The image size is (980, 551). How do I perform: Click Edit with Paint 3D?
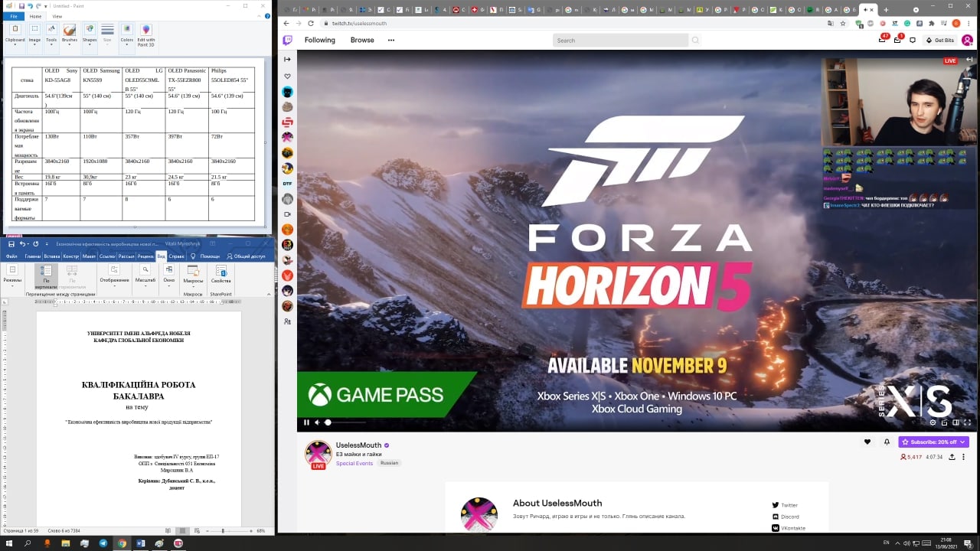click(x=146, y=35)
